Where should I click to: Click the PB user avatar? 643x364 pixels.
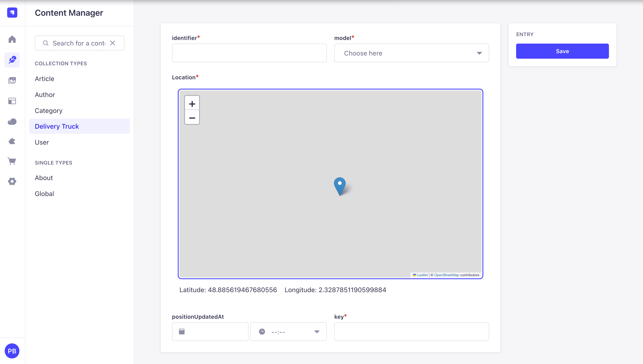tap(12, 351)
